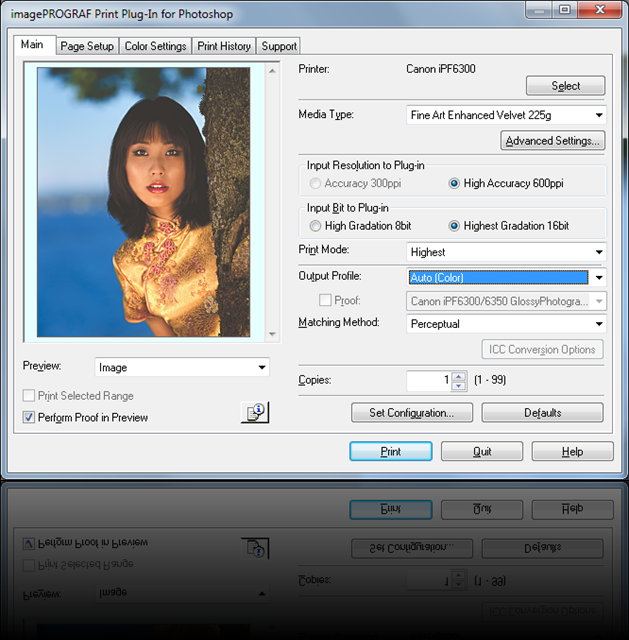The height and width of the screenshot is (640, 629).
Task: Open Set Configuration dialog
Action: 412,413
